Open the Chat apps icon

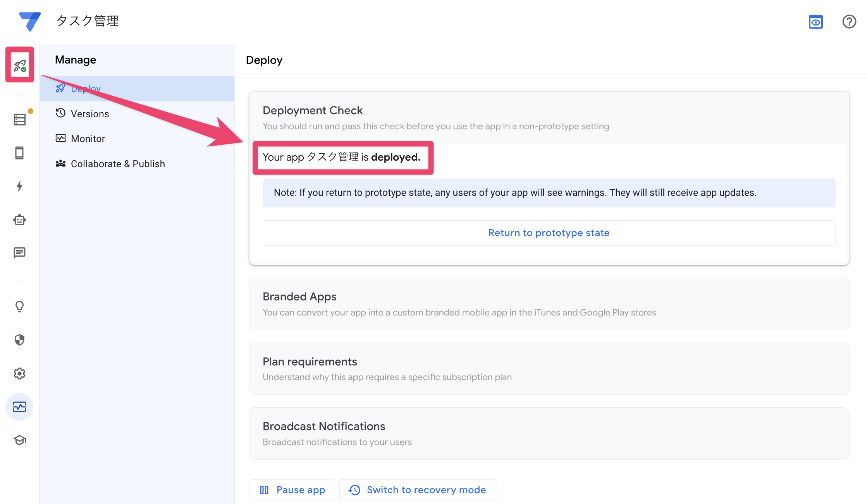[x=19, y=253]
